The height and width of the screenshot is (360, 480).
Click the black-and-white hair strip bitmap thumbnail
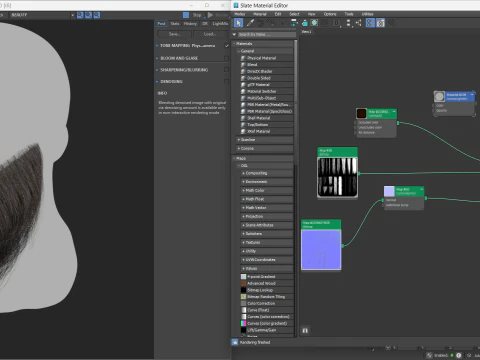click(x=338, y=177)
